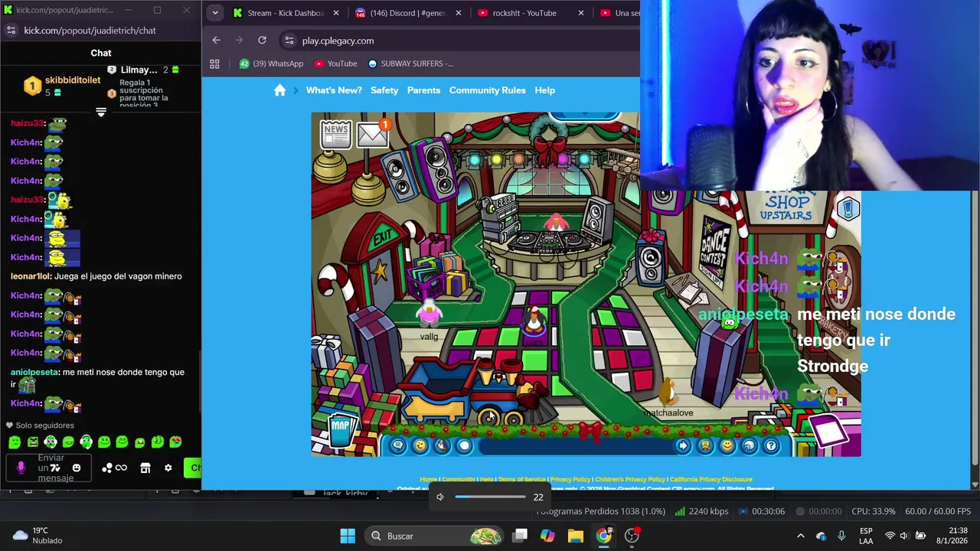Open site information icon for play.cplegacy.com

(289, 41)
